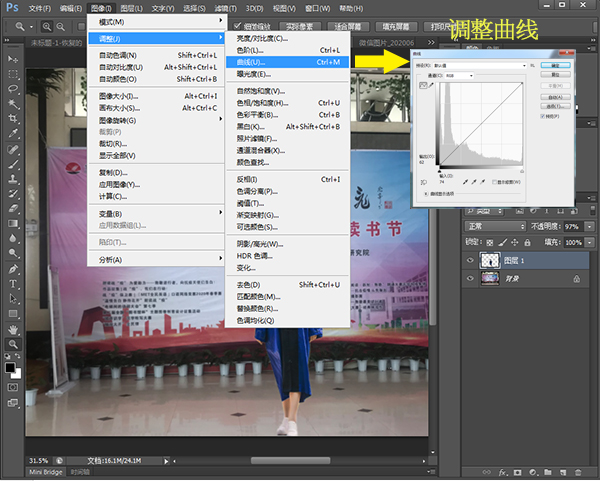The image size is (600, 481).
Task: Hide layer 图层 1 with eye icon
Action: coord(472,259)
